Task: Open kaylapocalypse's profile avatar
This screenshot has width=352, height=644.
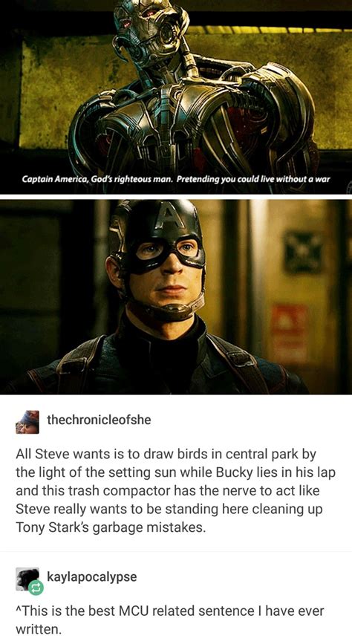Action: tap(27, 579)
